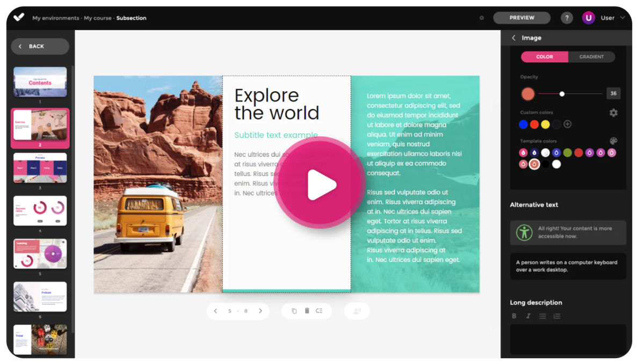Open custom colors settings gear

(613, 113)
